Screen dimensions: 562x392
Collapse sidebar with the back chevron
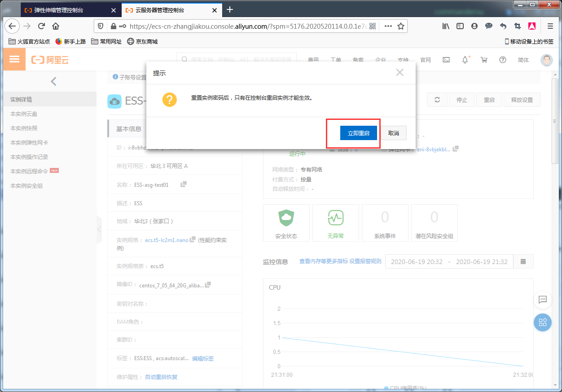click(x=53, y=81)
